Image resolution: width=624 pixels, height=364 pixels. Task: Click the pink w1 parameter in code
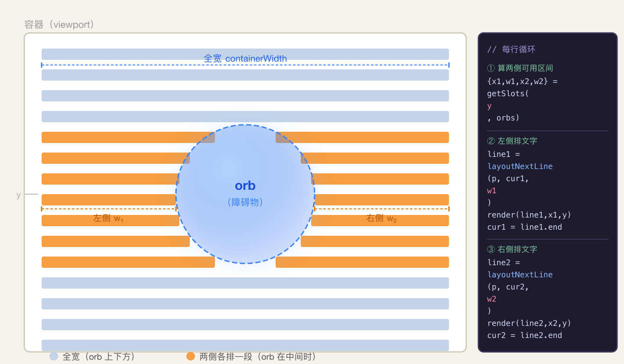[492, 191]
